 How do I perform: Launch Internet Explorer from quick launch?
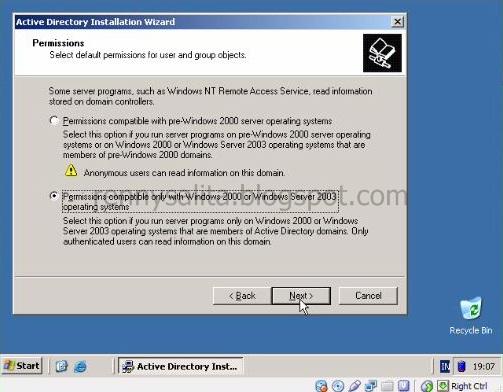click(80, 367)
